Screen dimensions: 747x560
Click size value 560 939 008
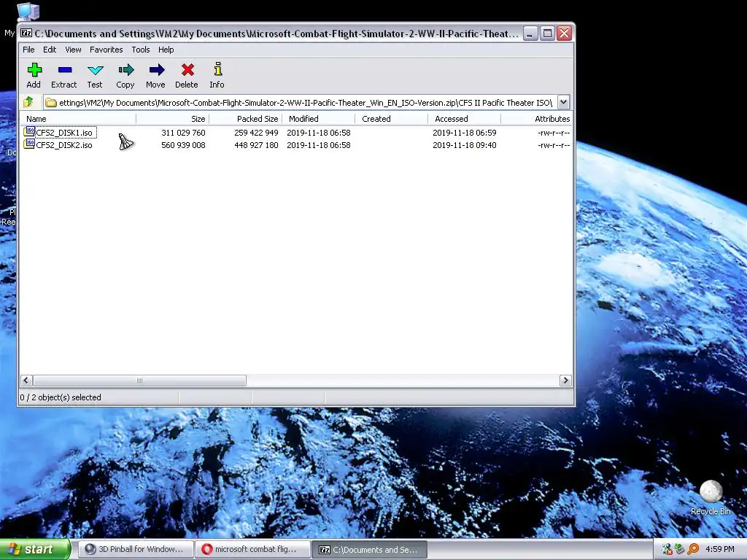[183, 145]
